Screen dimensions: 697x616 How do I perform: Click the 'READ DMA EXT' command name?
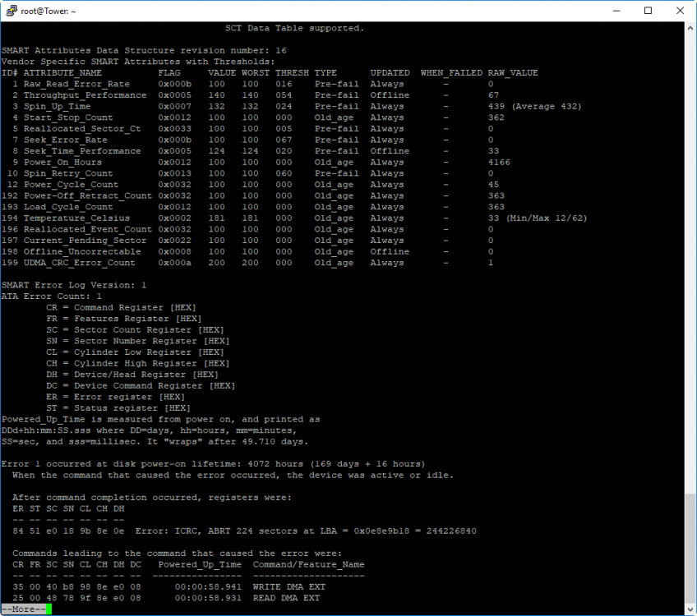click(286, 598)
